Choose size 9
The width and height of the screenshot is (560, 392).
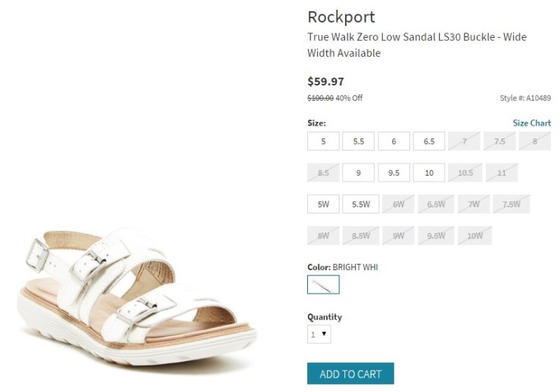(358, 173)
